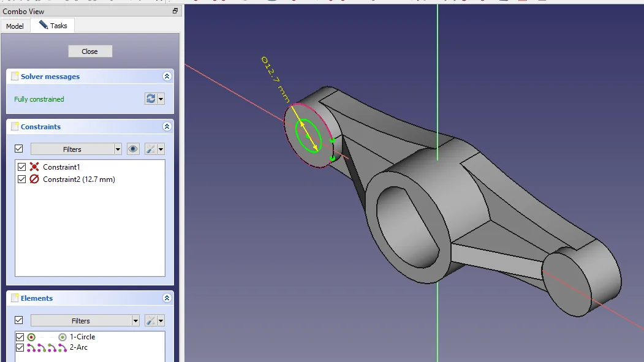Viewport: 644px width, 362px height.
Task: Collapse the Solver messages section
Action: (x=167, y=77)
